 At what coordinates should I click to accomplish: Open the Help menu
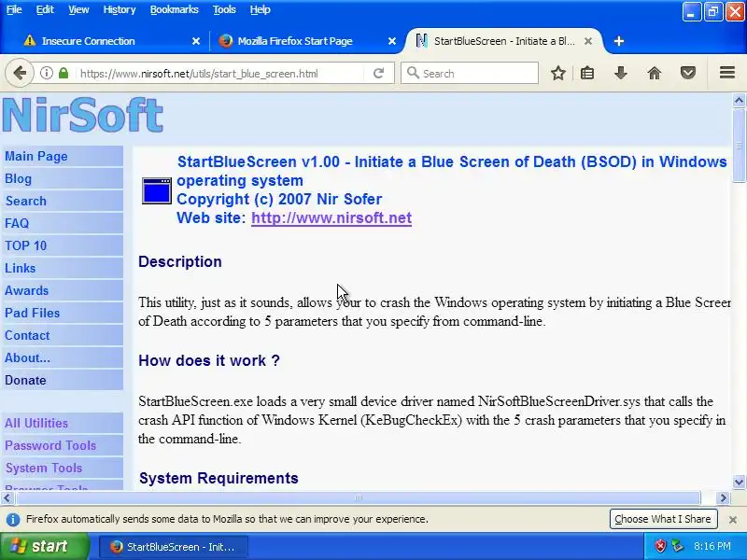tap(260, 9)
